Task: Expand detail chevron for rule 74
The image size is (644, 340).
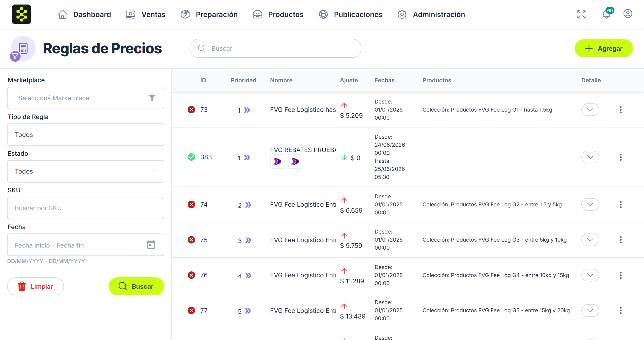Action: click(590, 205)
